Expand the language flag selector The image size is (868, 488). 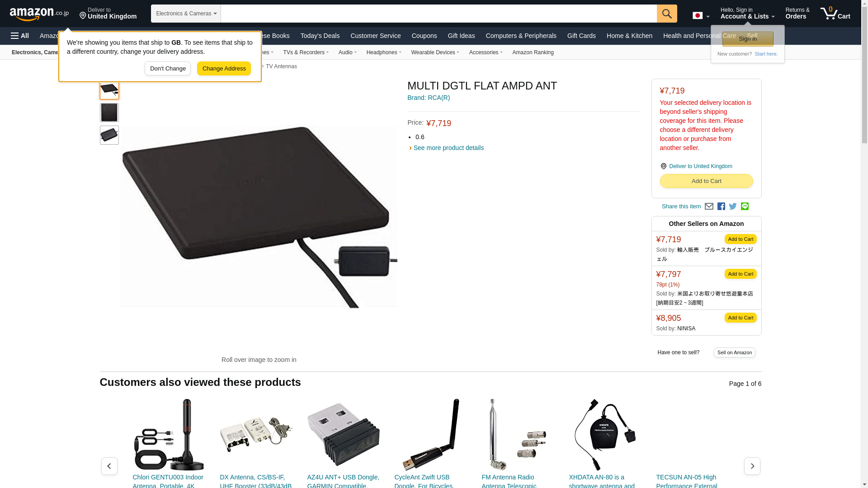pos(701,16)
